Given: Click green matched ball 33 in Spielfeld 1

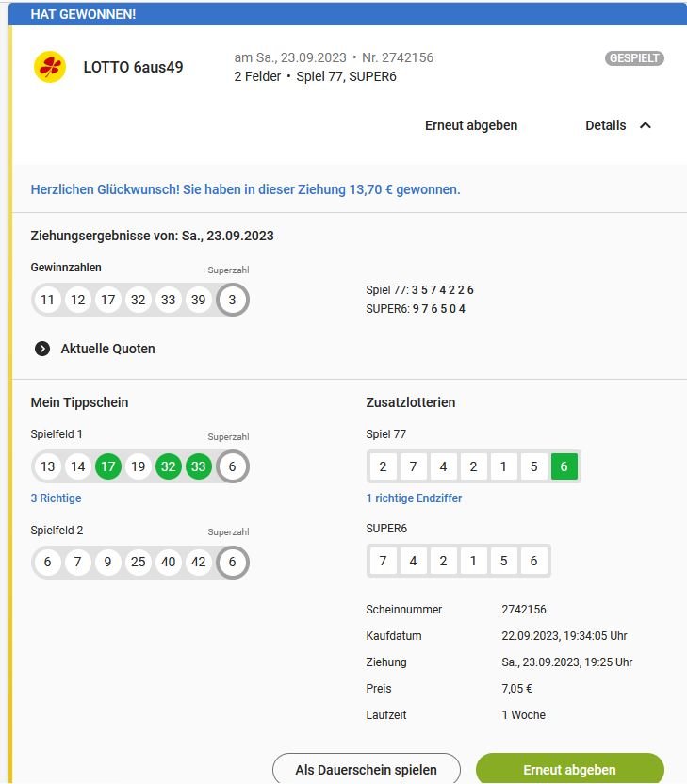Looking at the screenshot, I should point(199,466).
